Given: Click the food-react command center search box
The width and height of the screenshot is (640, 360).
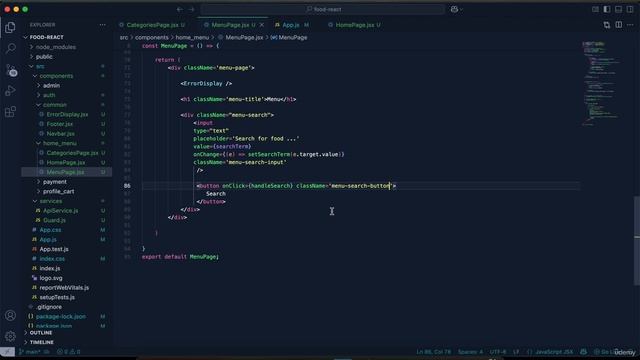Looking at the screenshot, I should (323, 9).
